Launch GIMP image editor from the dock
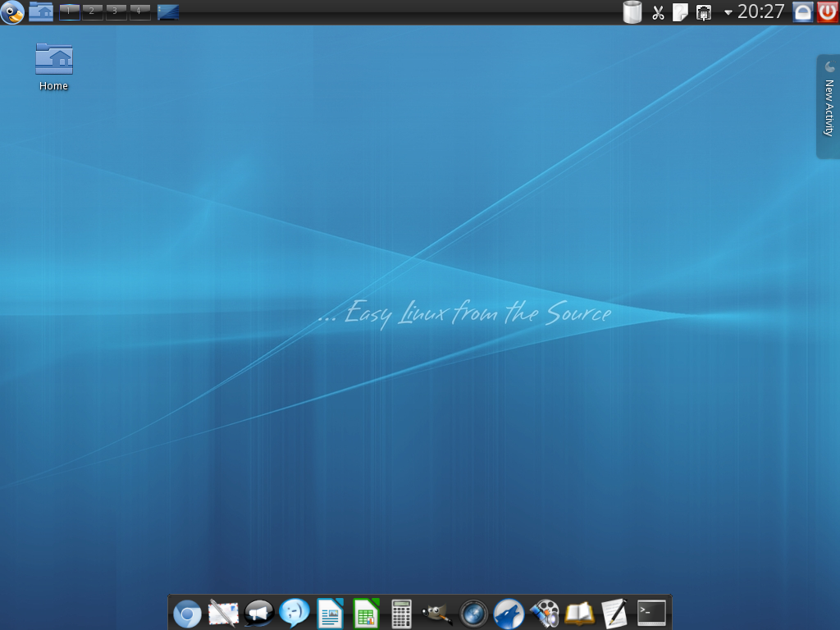The height and width of the screenshot is (630, 840). [436, 614]
